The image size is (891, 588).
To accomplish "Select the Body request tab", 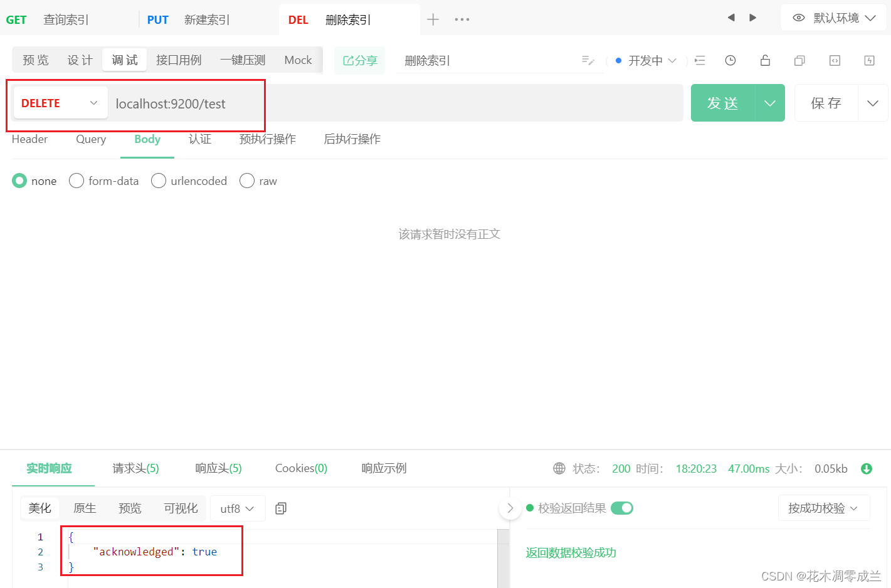I will tap(147, 139).
